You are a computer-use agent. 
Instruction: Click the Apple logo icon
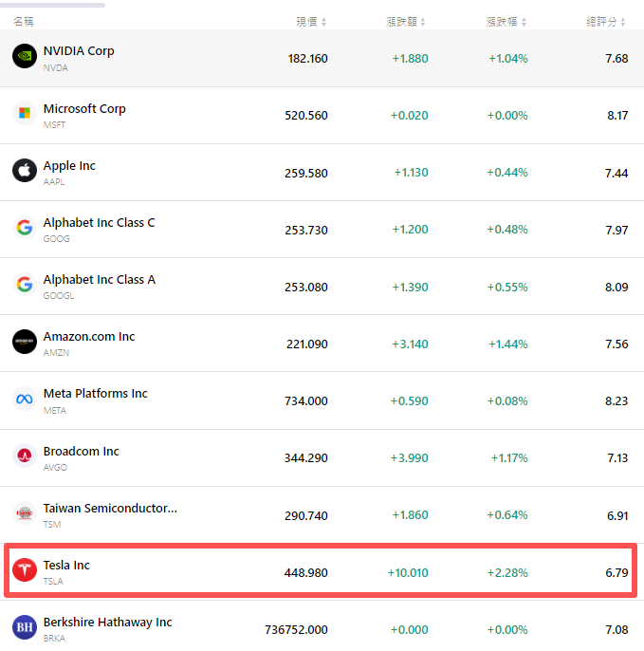pyautogui.click(x=25, y=171)
